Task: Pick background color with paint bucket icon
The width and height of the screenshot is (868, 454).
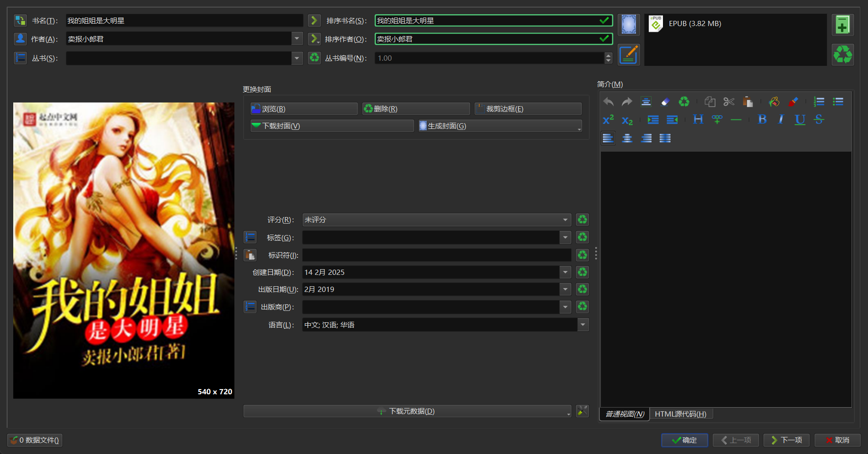Action: click(x=774, y=101)
